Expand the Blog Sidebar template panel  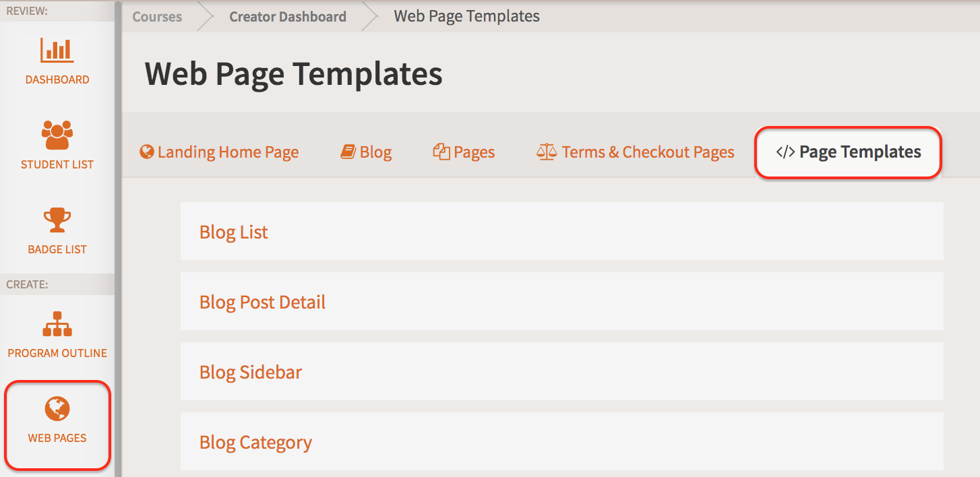click(x=562, y=371)
